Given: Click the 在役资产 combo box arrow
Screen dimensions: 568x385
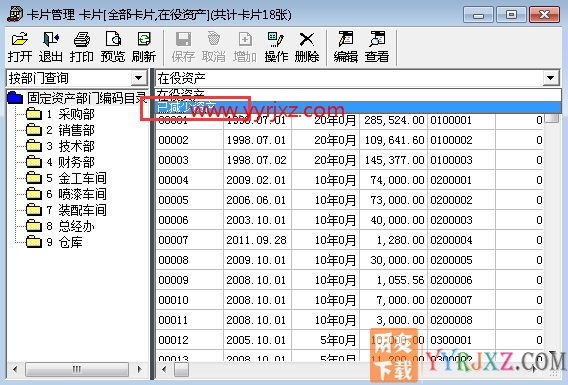Looking at the screenshot, I should 551,78.
